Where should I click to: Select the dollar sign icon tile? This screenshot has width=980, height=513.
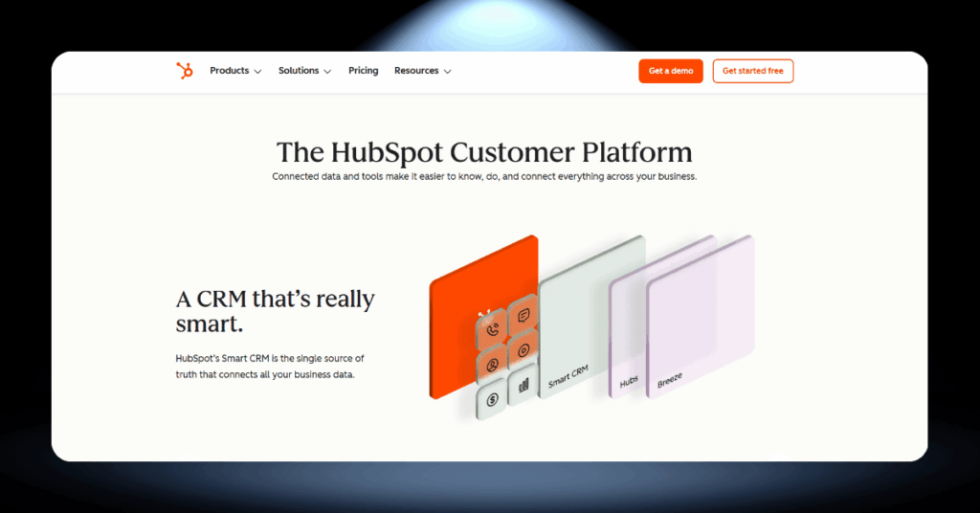492,400
